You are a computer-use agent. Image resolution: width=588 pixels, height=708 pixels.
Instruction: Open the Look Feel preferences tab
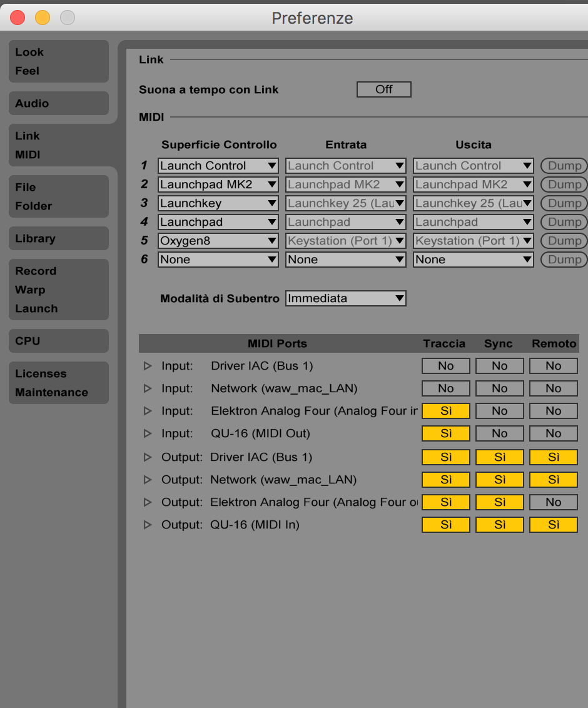pyautogui.click(x=58, y=61)
